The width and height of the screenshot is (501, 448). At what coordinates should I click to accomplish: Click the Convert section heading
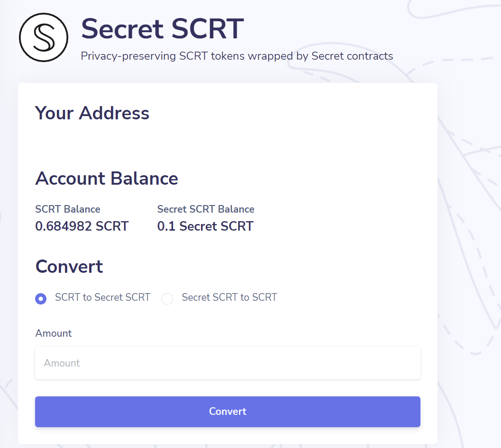tap(69, 267)
